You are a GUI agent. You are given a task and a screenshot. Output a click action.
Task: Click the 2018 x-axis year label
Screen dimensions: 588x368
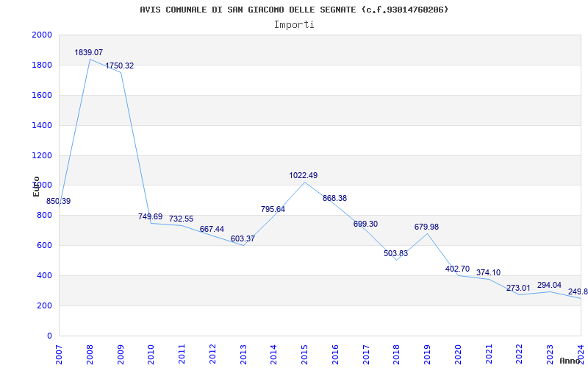tap(397, 354)
